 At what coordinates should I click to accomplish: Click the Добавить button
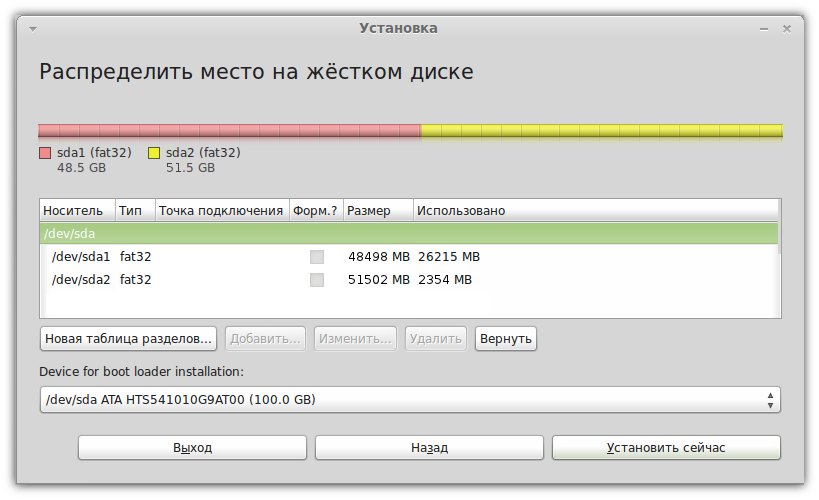click(265, 339)
